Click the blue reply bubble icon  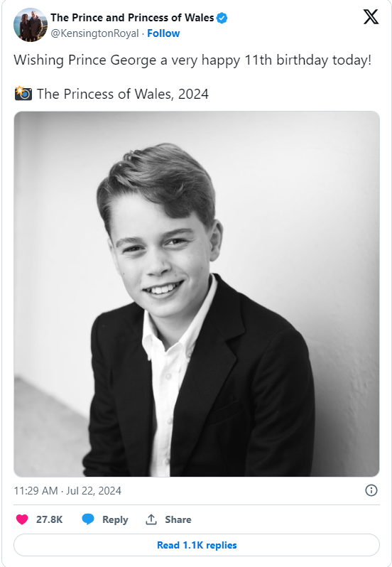(x=88, y=519)
